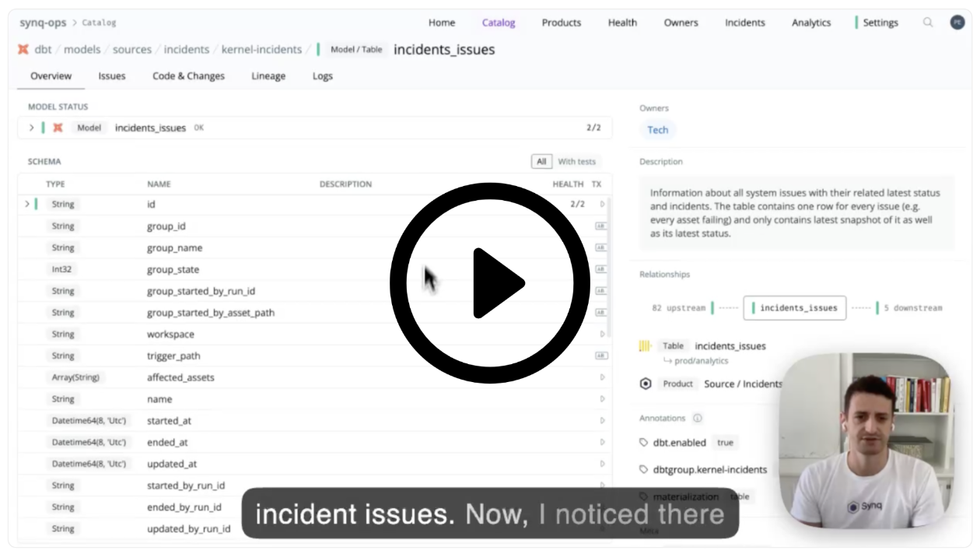The image size is (980, 554).
Task: Open Analytics in top navigation
Action: point(811,23)
